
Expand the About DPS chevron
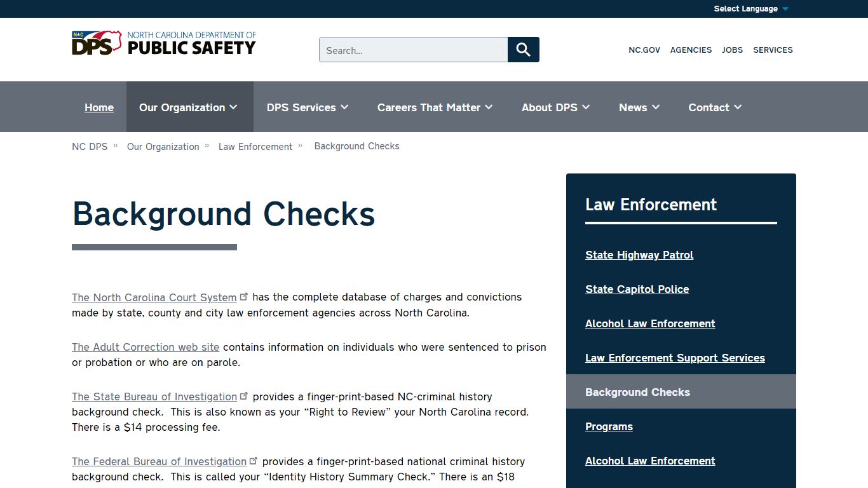coord(586,107)
